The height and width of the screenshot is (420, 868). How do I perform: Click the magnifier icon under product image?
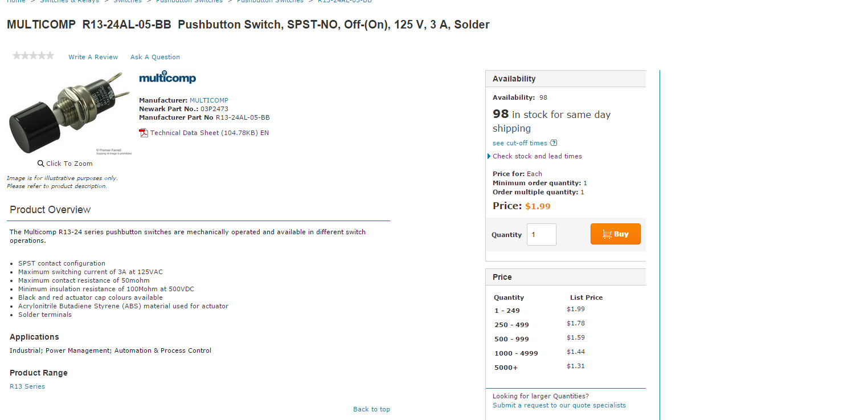pyautogui.click(x=41, y=164)
